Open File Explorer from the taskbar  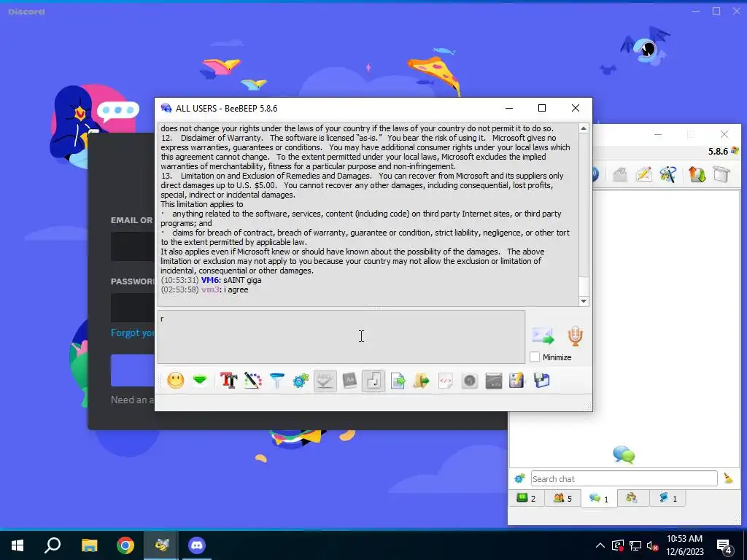(89, 545)
